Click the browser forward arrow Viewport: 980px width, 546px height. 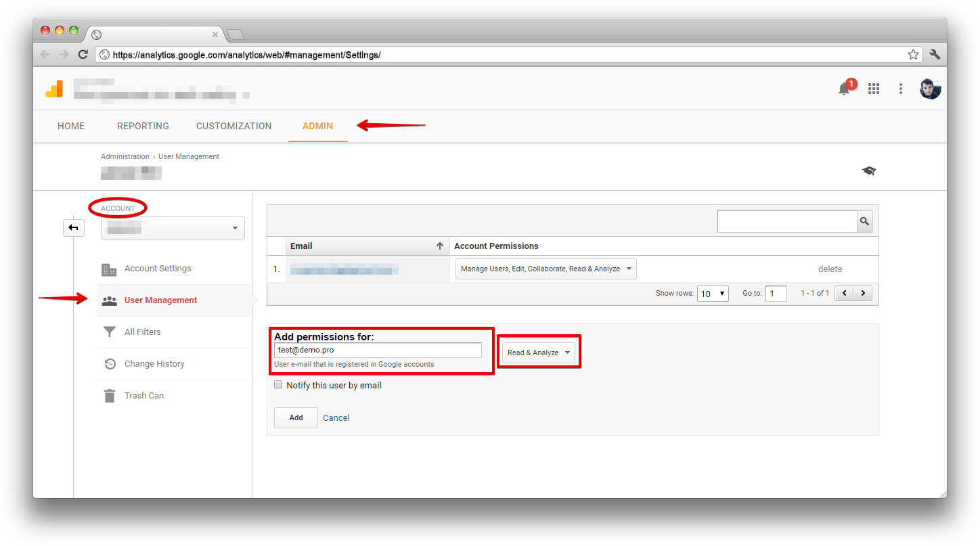(x=64, y=55)
